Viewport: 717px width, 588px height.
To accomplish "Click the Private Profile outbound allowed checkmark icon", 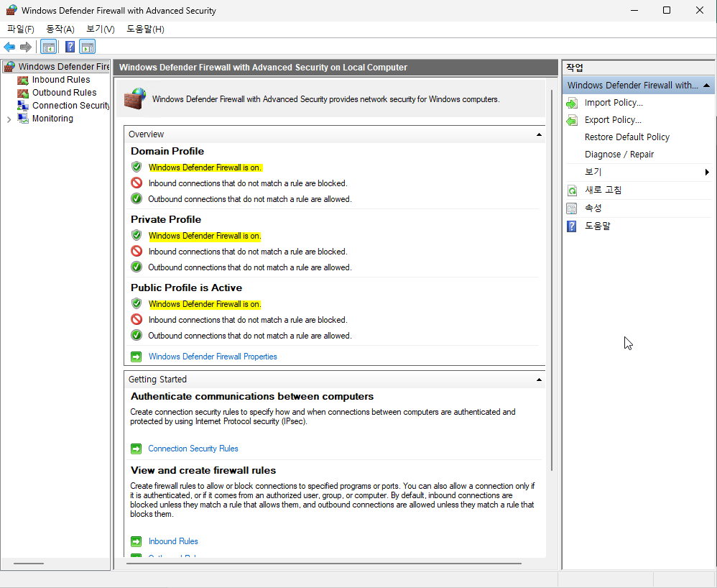I will click(x=137, y=267).
